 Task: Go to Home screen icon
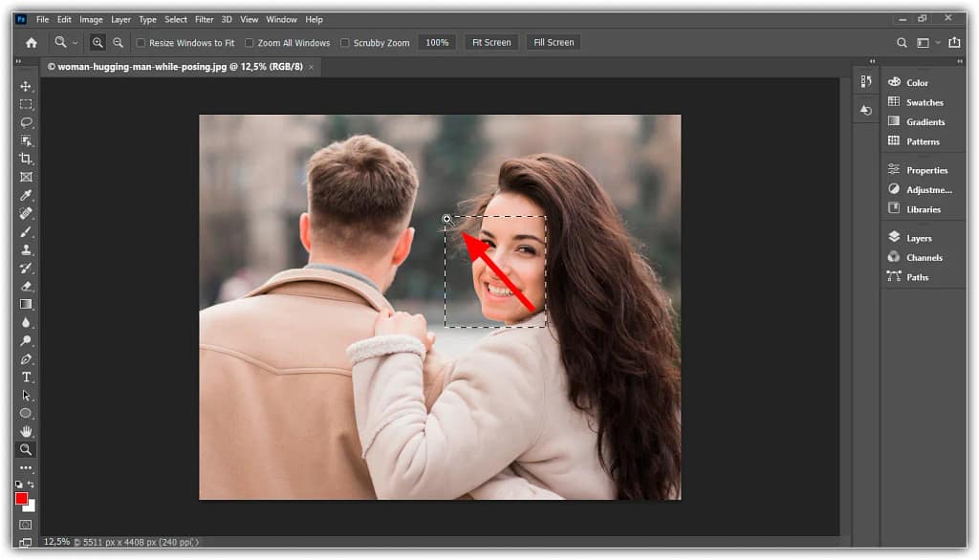pos(31,43)
